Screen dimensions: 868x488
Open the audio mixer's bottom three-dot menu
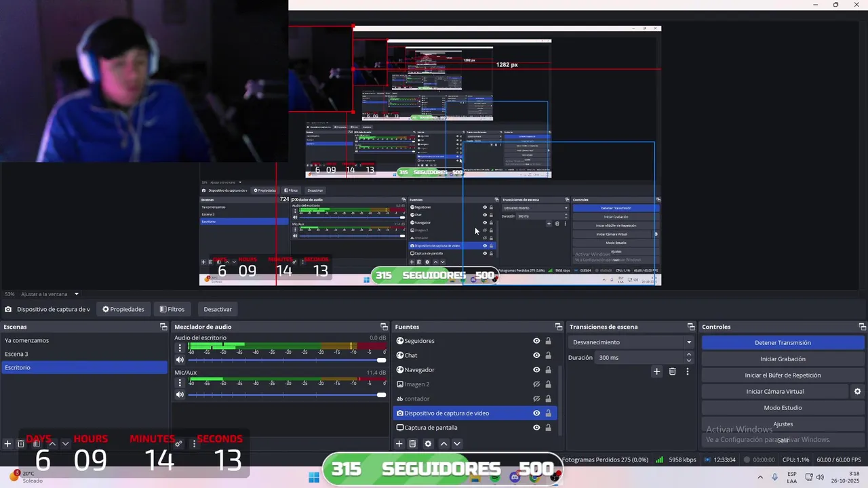coord(194,444)
